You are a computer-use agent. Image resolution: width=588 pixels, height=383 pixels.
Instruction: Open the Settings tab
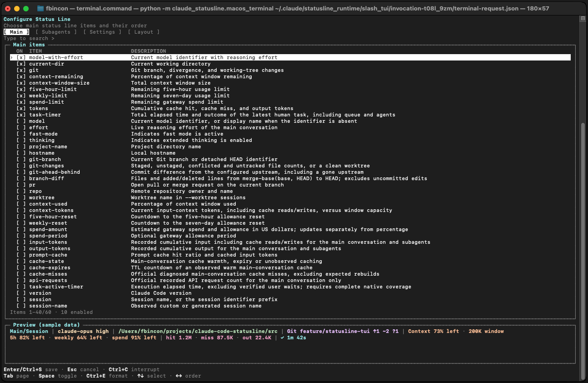point(102,32)
